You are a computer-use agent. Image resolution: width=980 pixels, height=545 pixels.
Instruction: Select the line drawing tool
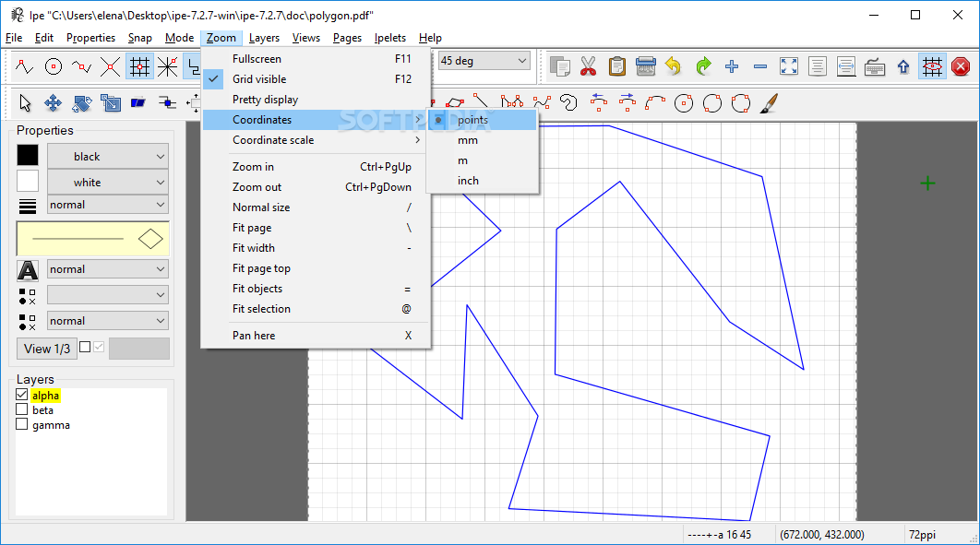481,101
